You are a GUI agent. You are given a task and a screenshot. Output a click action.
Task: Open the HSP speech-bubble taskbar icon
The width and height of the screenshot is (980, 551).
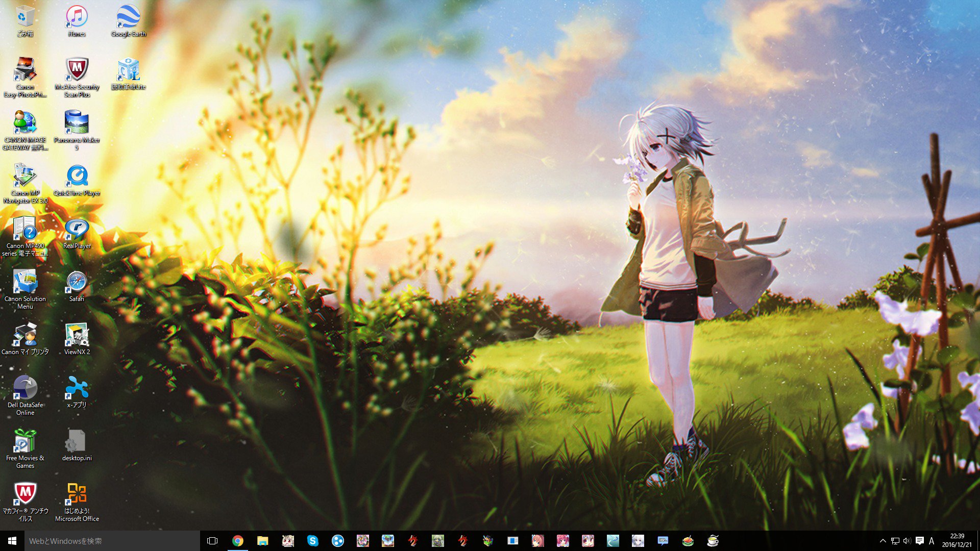click(x=663, y=541)
